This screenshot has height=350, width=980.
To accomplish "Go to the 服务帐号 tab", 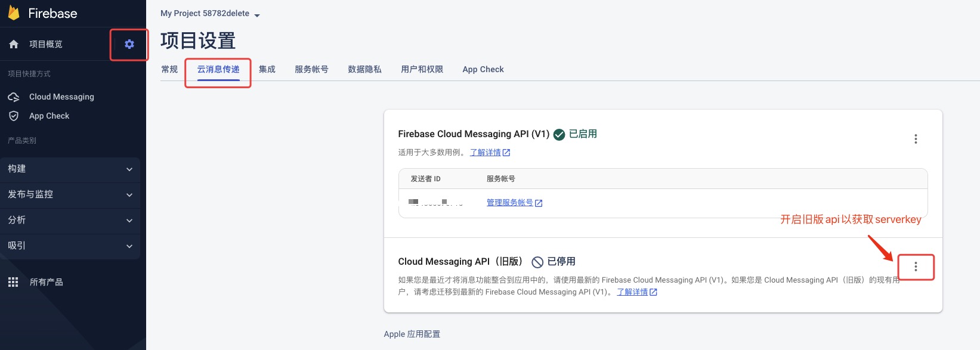I will pyautogui.click(x=311, y=69).
